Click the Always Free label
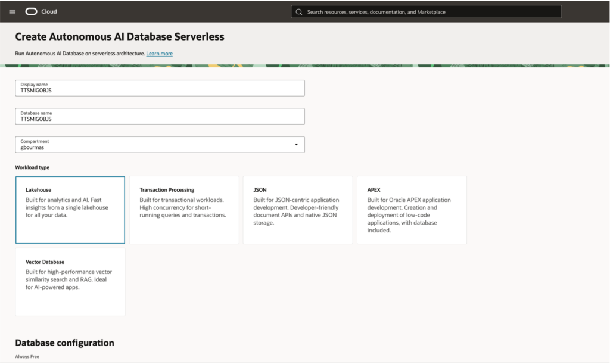This screenshot has height=364, width=610. pos(27,357)
